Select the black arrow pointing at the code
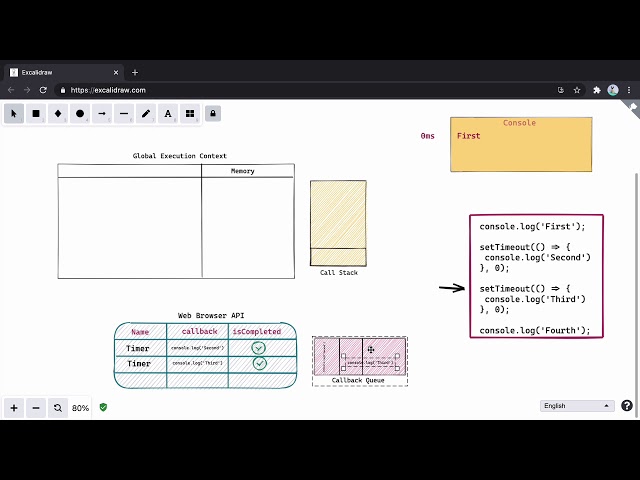640x480 pixels. click(x=452, y=288)
